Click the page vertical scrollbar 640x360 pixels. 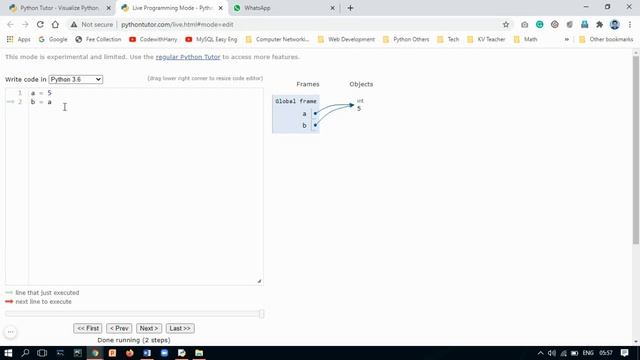pyautogui.click(x=636, y=149)
